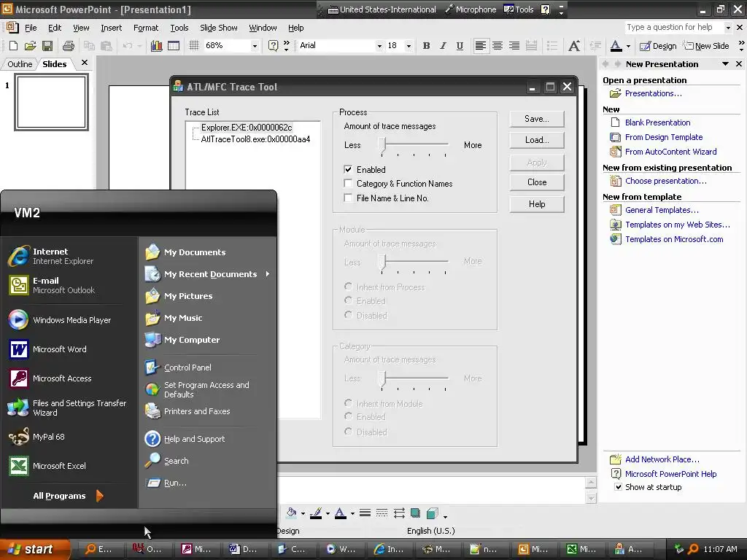
Task: Open the Insert menu
Action: 111,28
